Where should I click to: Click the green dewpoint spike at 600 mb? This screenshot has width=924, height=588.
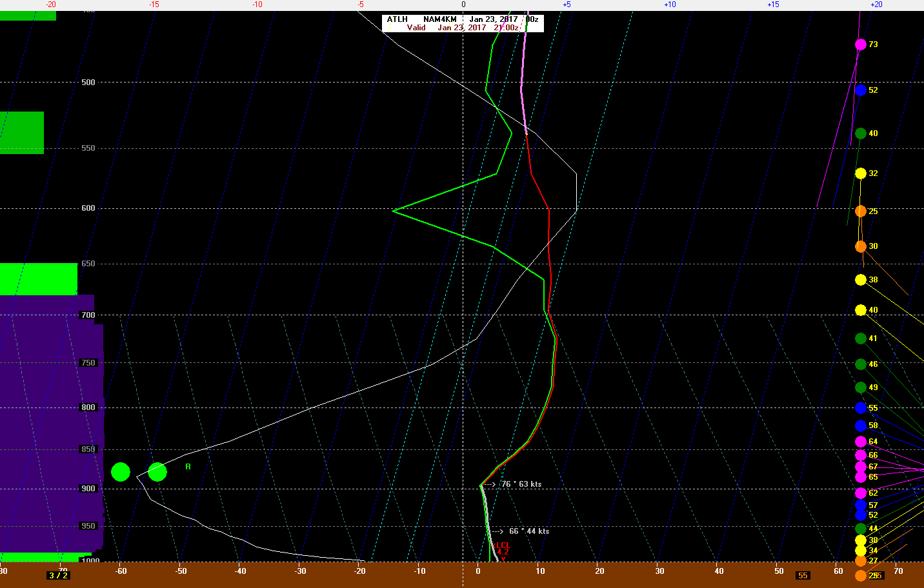(394, 210)
